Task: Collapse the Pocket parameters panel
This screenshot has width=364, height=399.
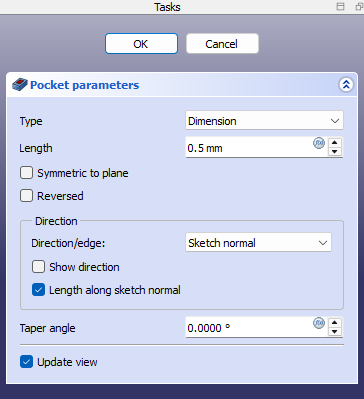Action: pos(346,85)
